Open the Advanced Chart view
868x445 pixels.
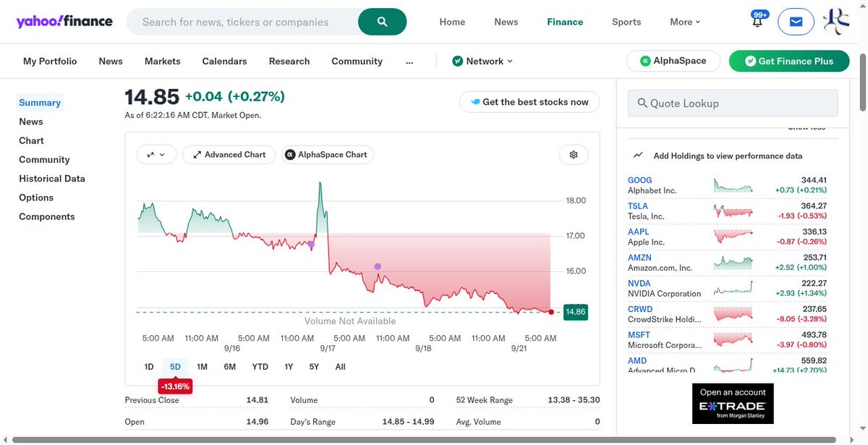click(229, 154)
